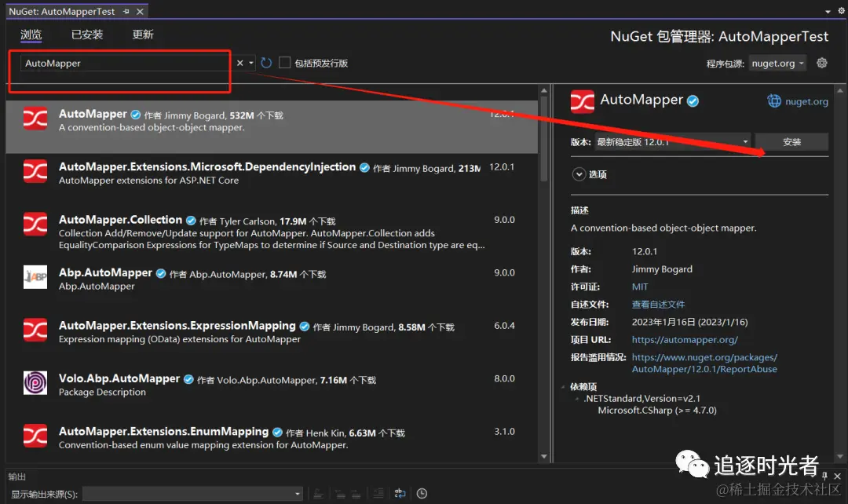
Task: Click the AutoMapper package icon in list
Action: tap(35, 119)
